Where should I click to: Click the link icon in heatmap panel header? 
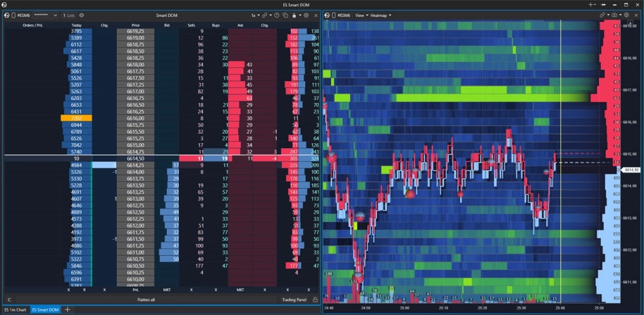coord(603,15)
